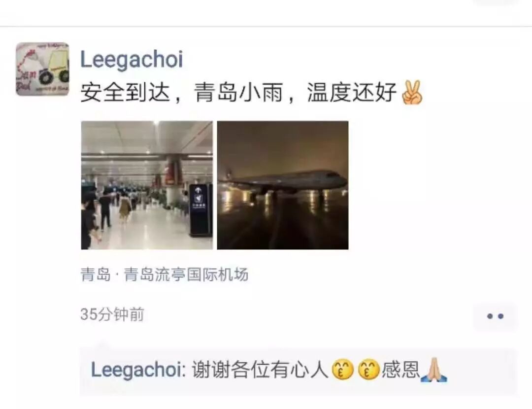532x409 pixels.
Task: Open Leegachoi's profile avatar
Action: pos(42,69)
